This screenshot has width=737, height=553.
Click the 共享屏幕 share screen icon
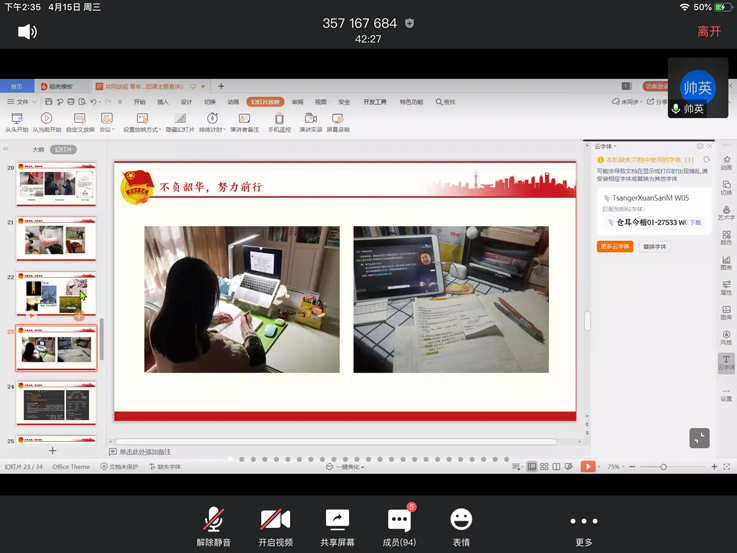click(x=337, y=524)
